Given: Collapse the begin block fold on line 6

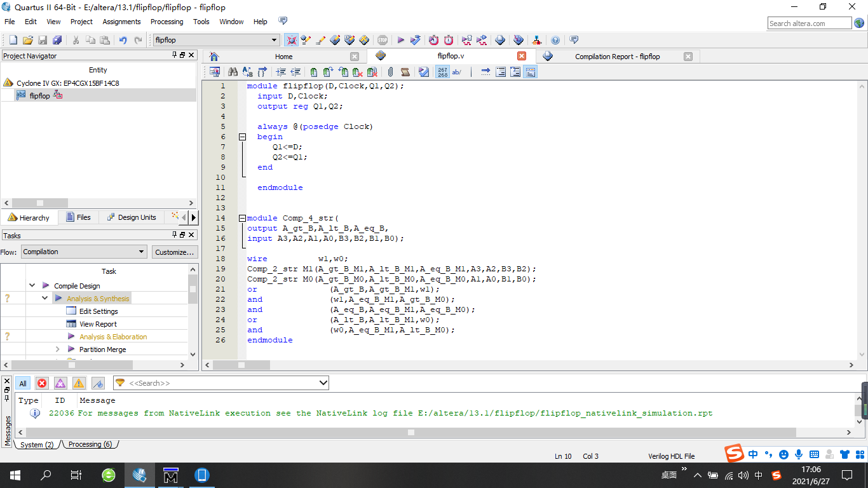Looking at the screenshot, I should coord(242,137).
